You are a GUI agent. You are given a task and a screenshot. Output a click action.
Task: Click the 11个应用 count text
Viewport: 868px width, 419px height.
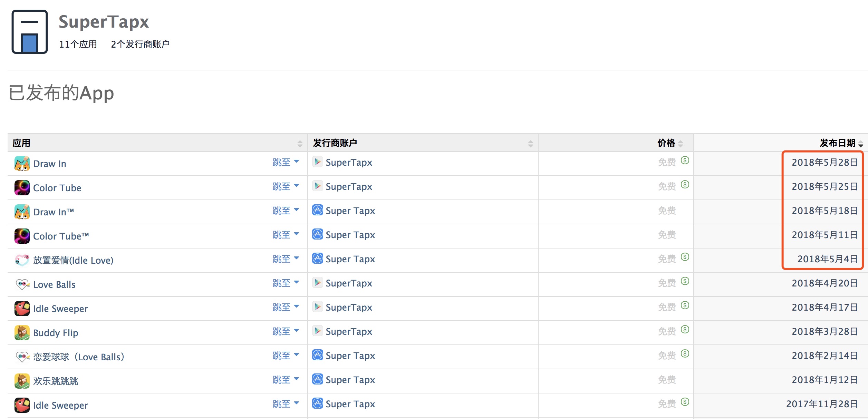click(78, 44)
